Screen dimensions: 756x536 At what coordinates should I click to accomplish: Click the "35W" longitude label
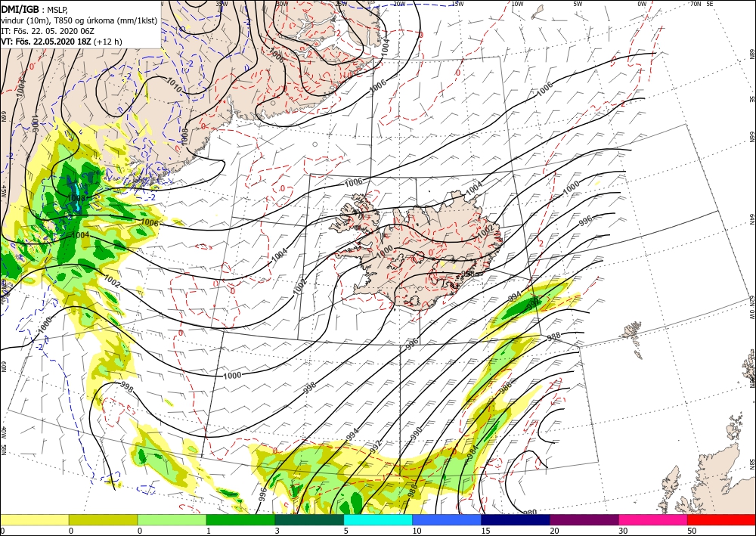tap(222, 4)
